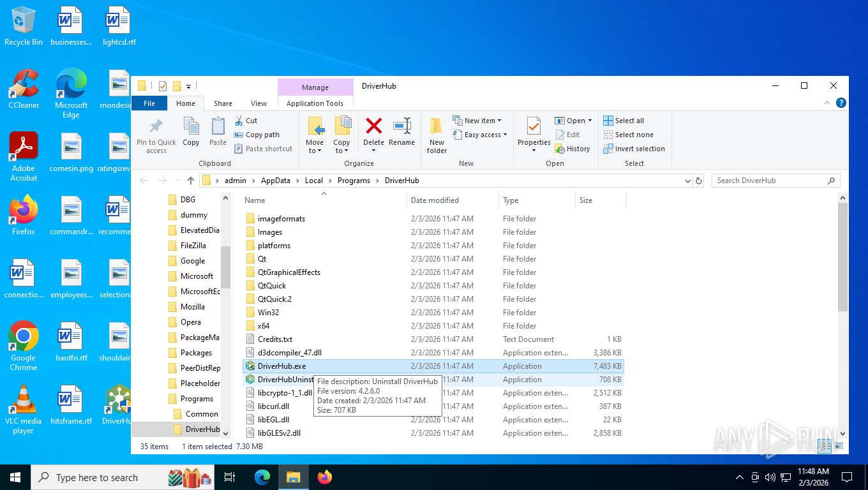
Task: Select the Credits.txt file
Action: 275,339
